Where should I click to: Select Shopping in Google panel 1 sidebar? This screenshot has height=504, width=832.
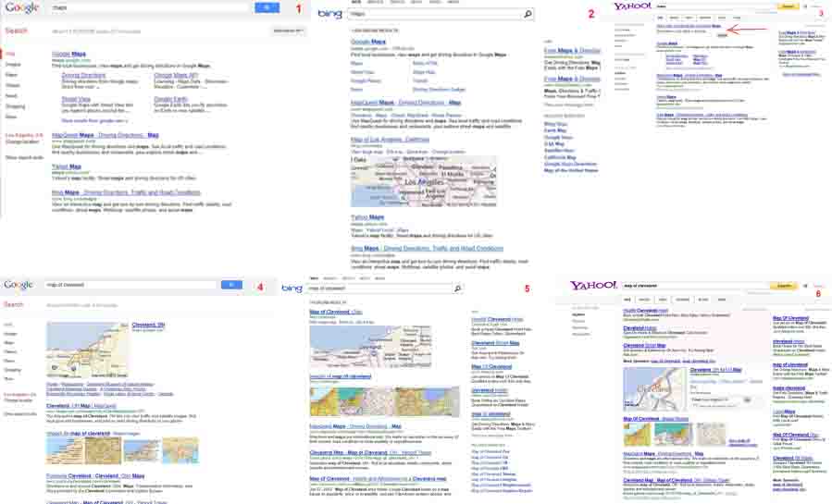[15, 106]
